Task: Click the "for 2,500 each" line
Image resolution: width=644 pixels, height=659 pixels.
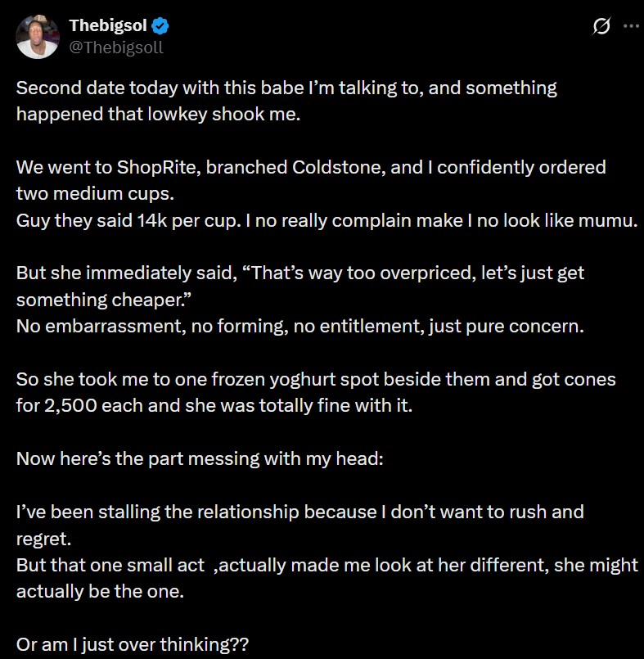Action: click(x=214, y=405)
